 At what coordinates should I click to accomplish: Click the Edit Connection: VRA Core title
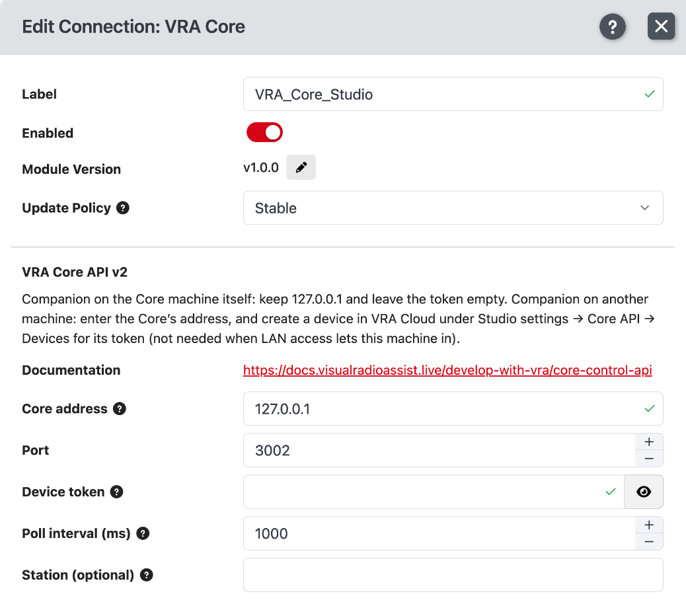133,26
